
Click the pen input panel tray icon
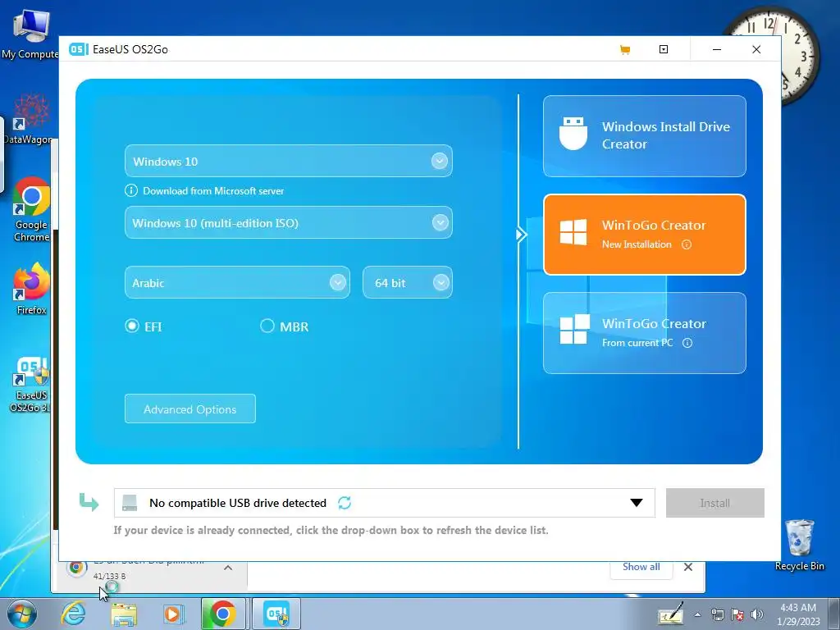(671, 614)
